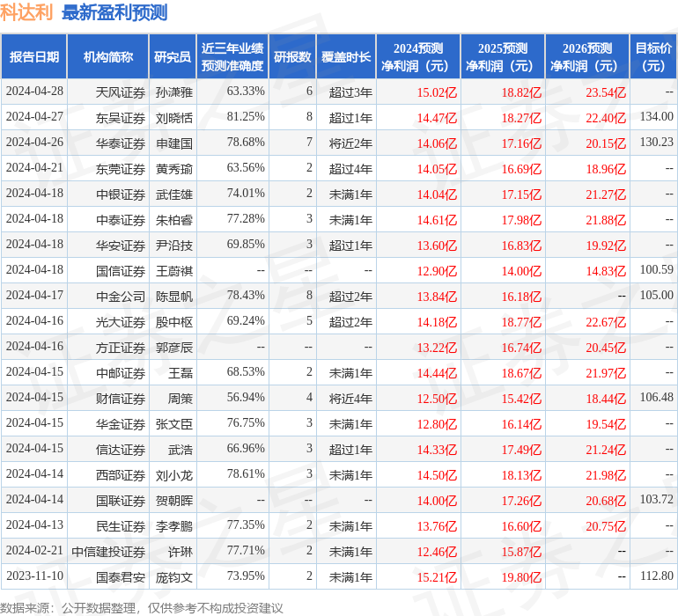This screenshot has height=616, width=678.
Task: Select the 机构简称 column header
Action: 108,56
